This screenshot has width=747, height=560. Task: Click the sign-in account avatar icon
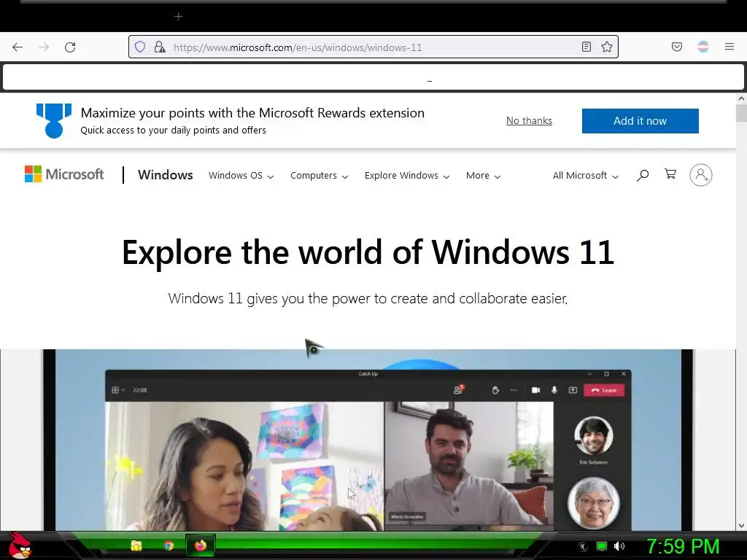(x=701, y=175)
